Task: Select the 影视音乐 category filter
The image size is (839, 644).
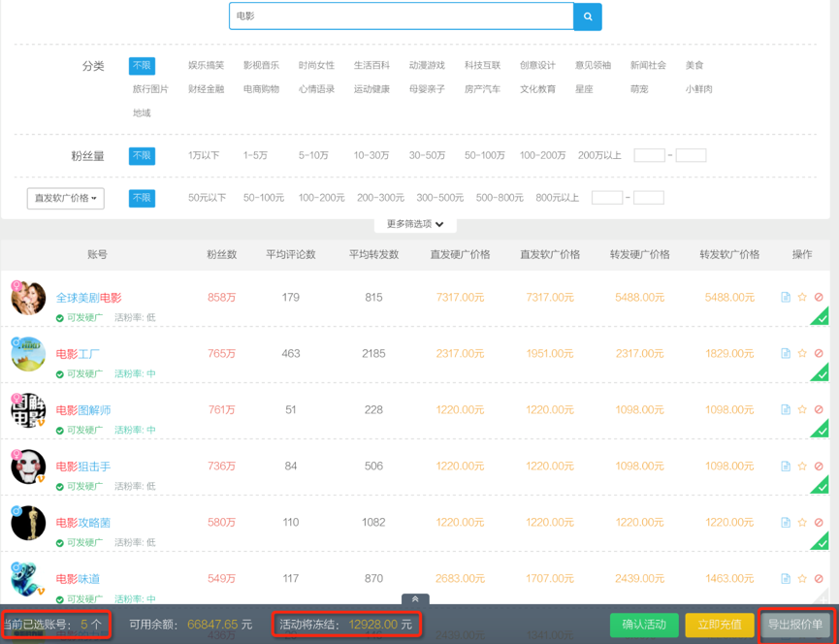Action: (261, 65)
